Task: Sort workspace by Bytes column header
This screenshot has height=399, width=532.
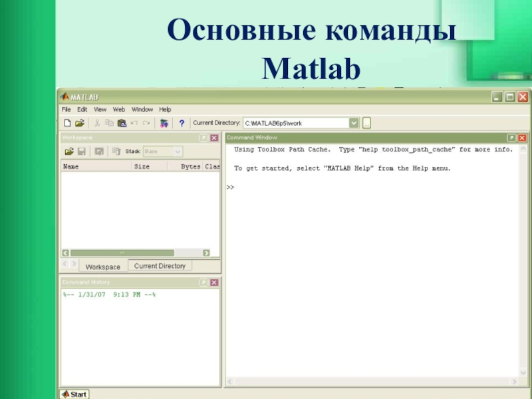Action: 186,166
